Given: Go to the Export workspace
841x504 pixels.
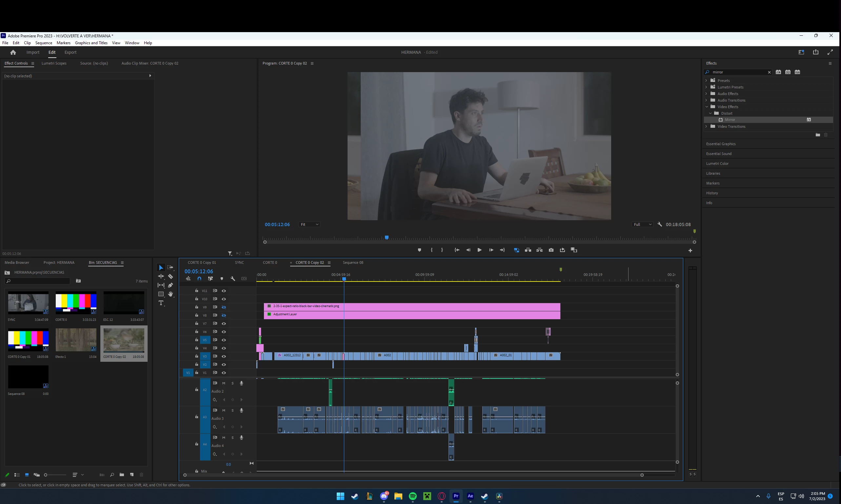Looking at the screenshot, I should [x=70, y=52].
